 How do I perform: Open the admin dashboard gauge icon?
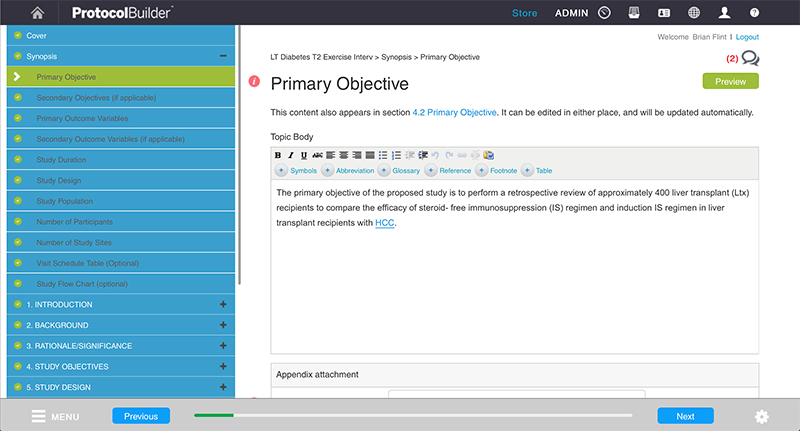(x=604, y=13)
